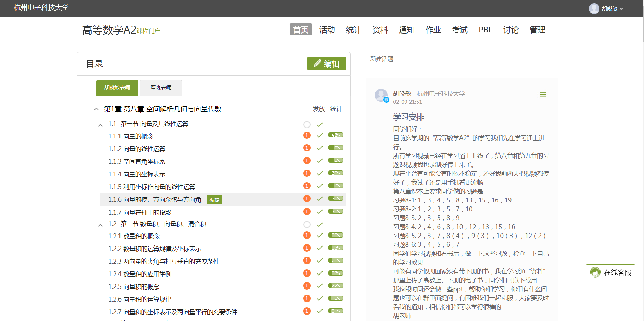Open 活动 in the top navigation
The width and height of the screenshot is (644, 321).
click(327, 30)
